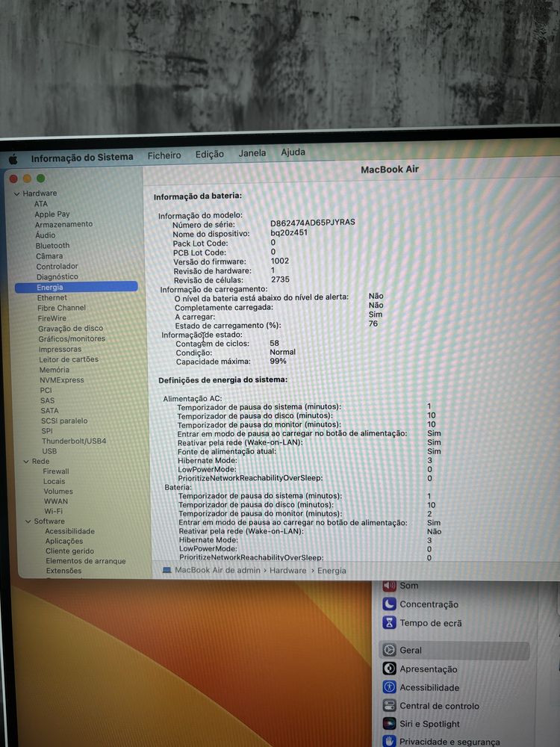
Task: Open Privacidade e segurança in System Settings
Action: coord(442,742)
